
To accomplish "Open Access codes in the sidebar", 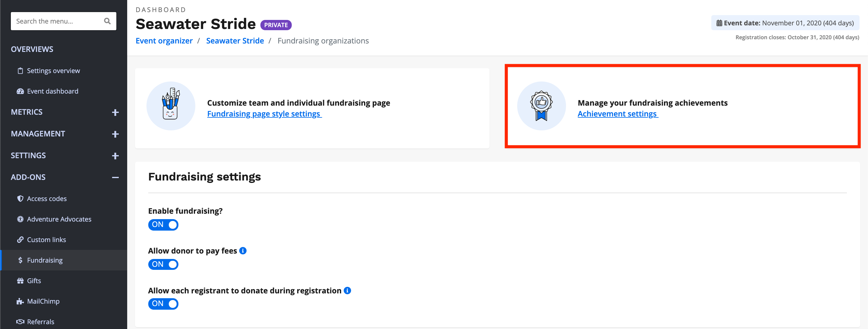I will click(x=47, y=199).
